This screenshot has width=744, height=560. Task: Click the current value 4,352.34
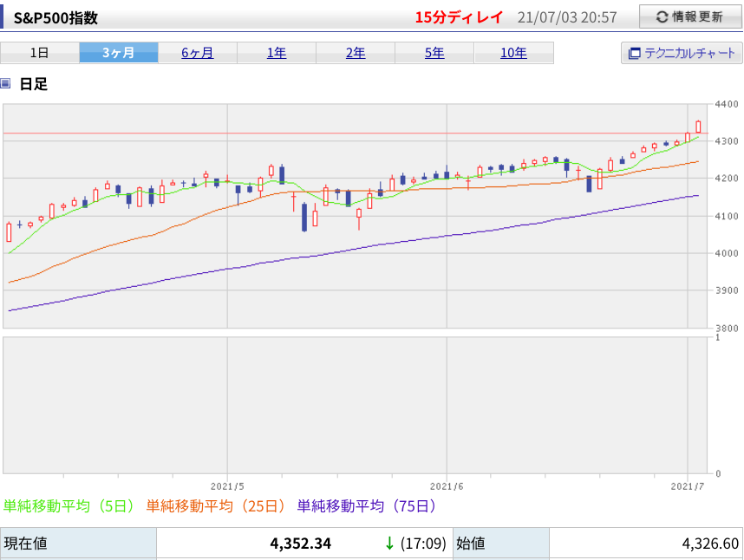click(x=300, y=544)
